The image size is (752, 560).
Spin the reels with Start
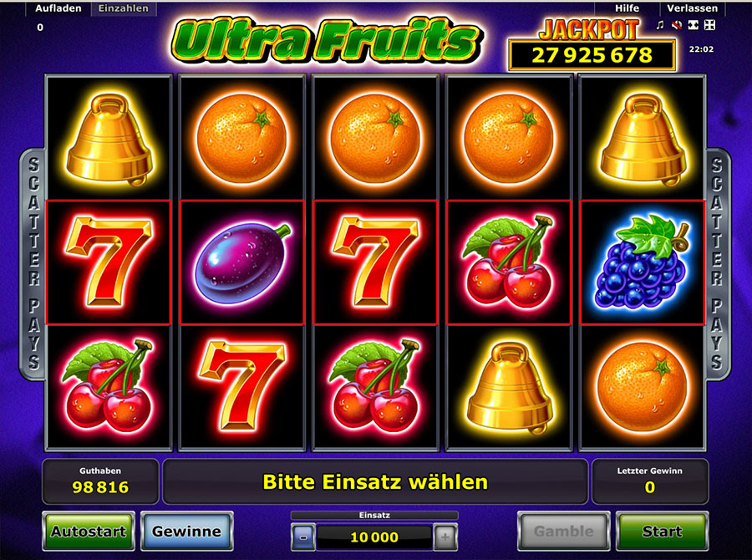[662, 531]
